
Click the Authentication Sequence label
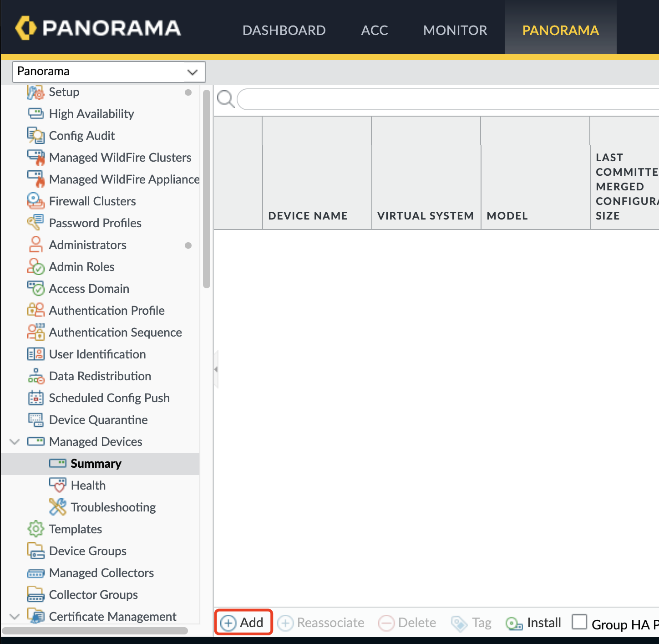[116, 332]
